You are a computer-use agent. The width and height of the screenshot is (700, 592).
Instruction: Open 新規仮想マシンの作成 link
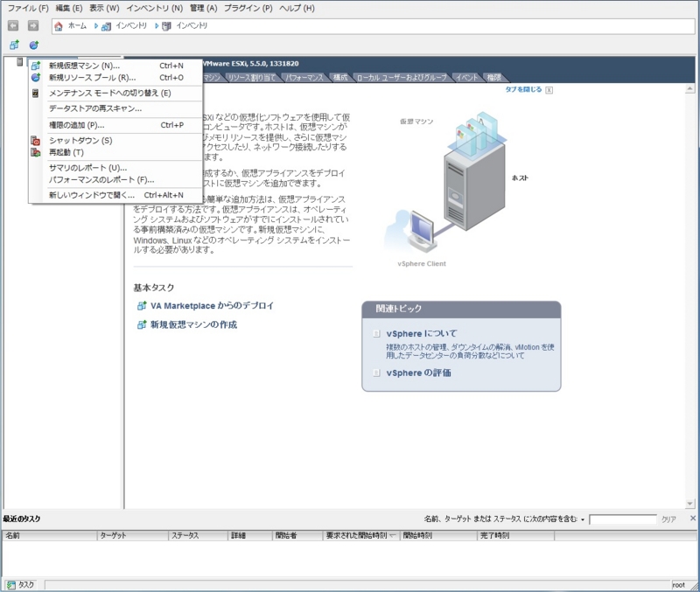coord(193,324)
